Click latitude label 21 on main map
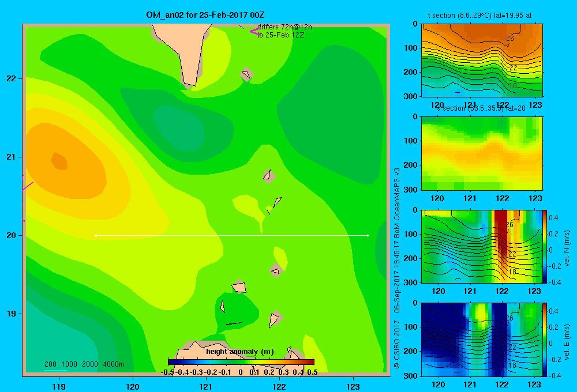The image size is (577, 392). [12, 157]
